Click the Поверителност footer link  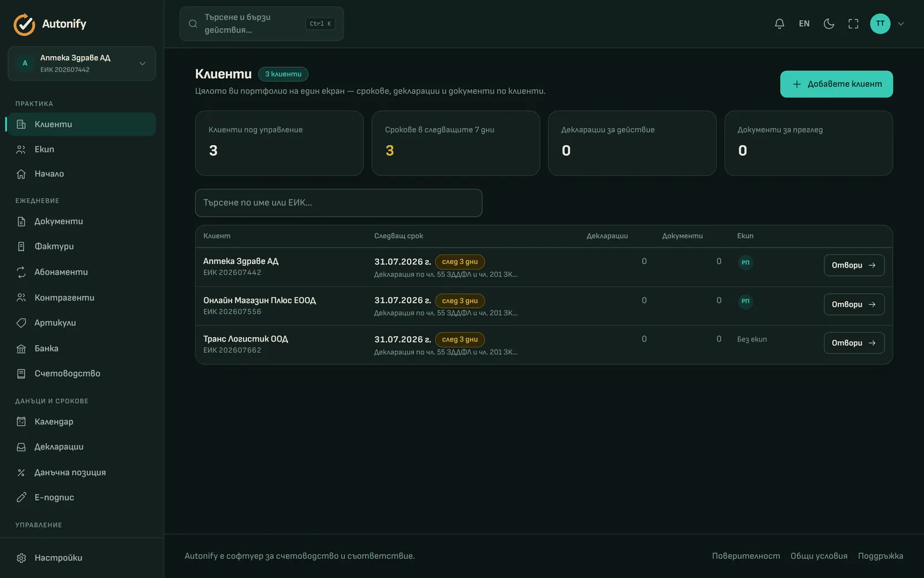pyautogui.click(x=746, y=556)
